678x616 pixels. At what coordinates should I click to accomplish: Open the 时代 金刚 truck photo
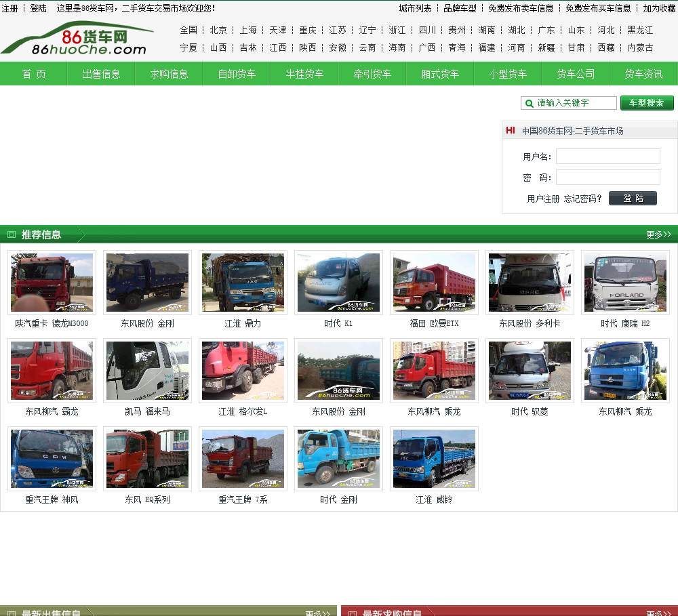click(x=338, y=459)
